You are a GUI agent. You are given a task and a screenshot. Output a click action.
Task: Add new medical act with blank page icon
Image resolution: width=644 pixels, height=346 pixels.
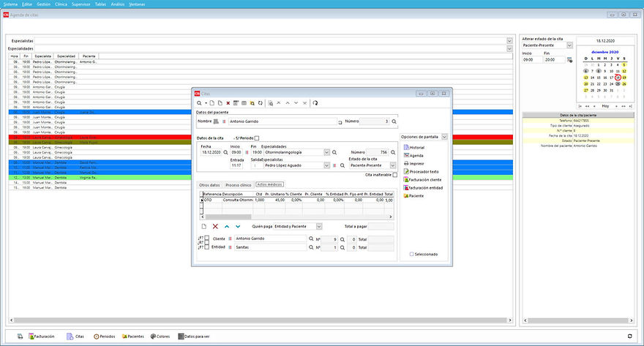203,226
